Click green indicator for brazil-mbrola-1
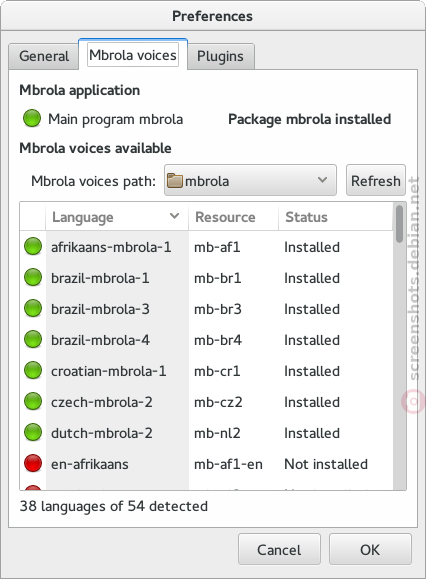This screenshot has height=579, width=426. tap(33, 278)
